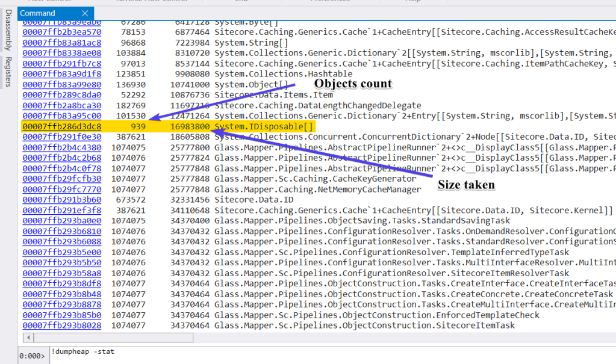Click address link 00007ffb8338ae08
Viewport: 616px width, 364px height.
[61, 53]
